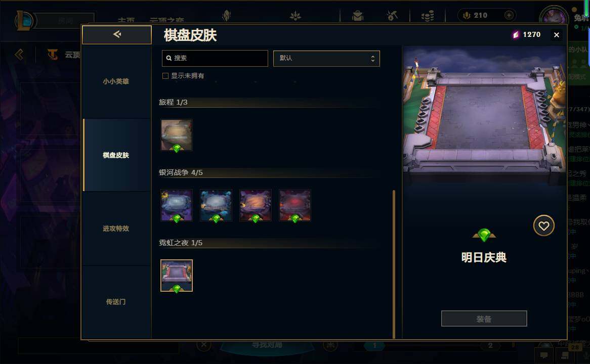Click the plus icon beside 210
The image size is (590, 364).
tap(509, 15)
